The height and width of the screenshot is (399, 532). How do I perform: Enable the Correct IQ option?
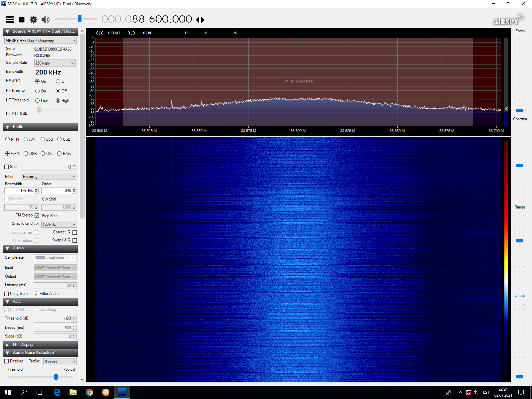pyautogui.click(x=74, y=232)
